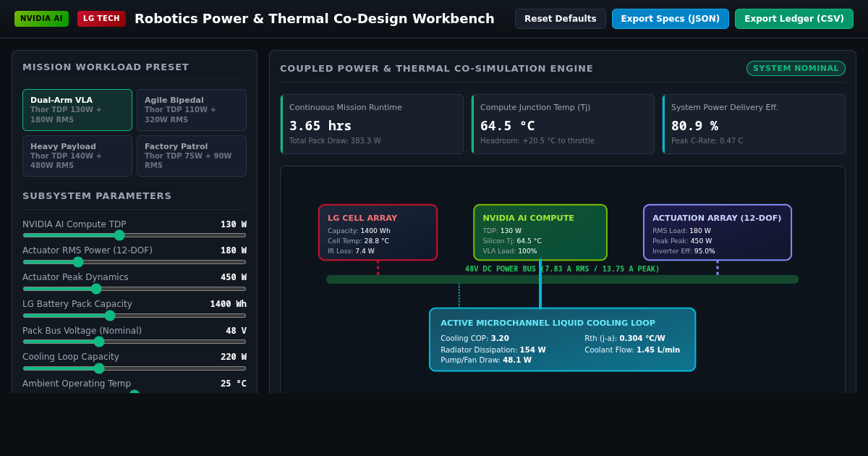Click the Silicon Tj: 64.5 °C reading
Image resolution: width=868 pixels, height=456 pixels.
[512, 241]
